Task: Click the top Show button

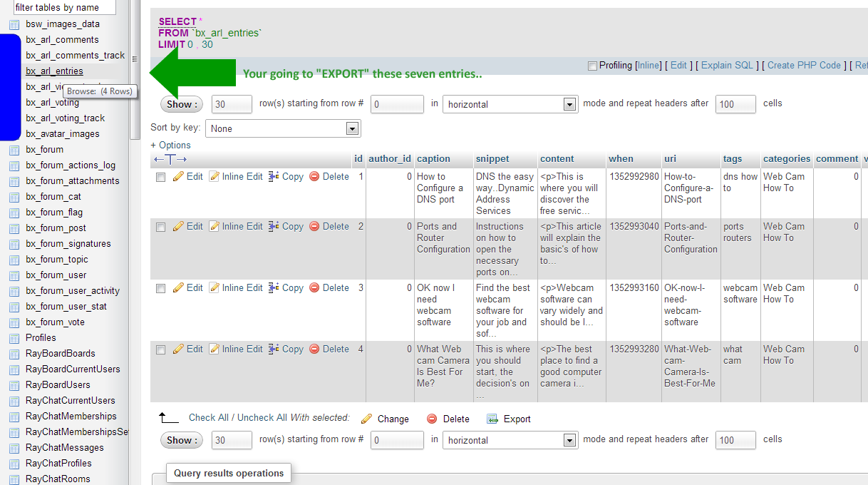Action: click(x=181, y=104)
